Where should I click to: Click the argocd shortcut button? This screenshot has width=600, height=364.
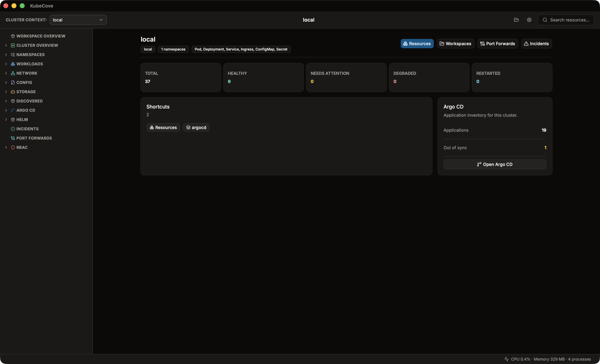(196, 127)
